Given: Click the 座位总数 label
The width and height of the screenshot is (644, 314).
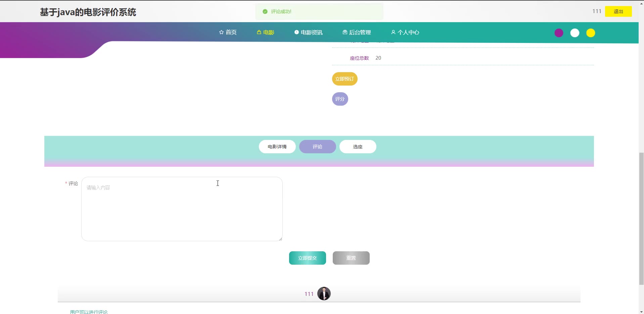Looking at the screenshot, I should tap(359, 58).
